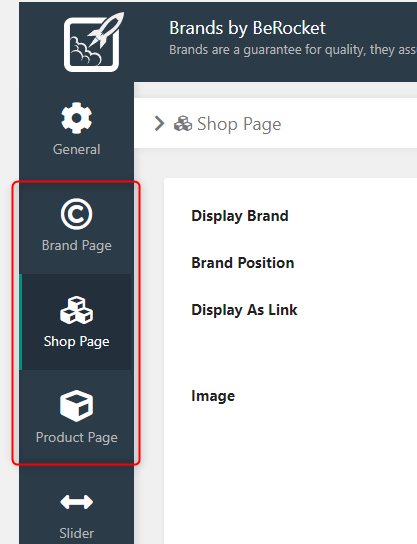
Task: Click the Brands by BeRocket title
Action: click(247, 28)
